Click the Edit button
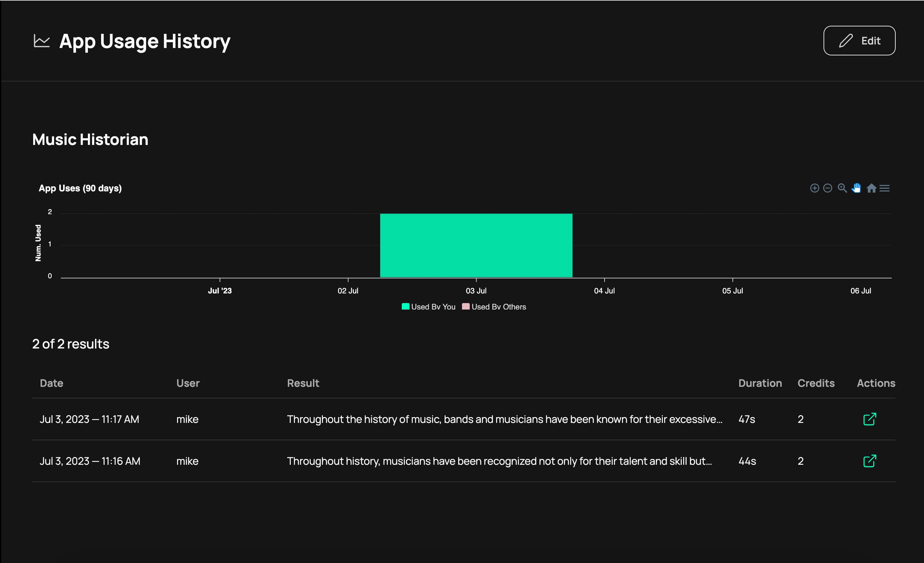The width and height of the screenshot is (924, 563). (x=859, y=41)
